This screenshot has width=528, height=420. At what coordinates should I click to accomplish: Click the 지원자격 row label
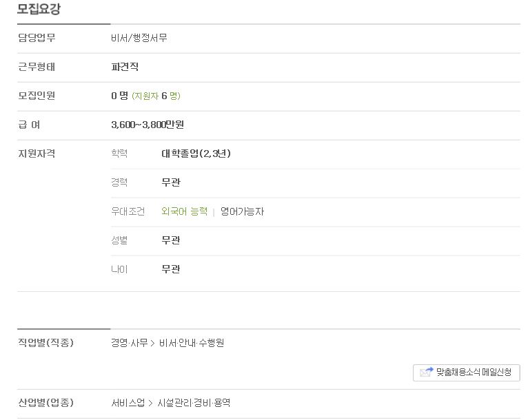[37, 154]
